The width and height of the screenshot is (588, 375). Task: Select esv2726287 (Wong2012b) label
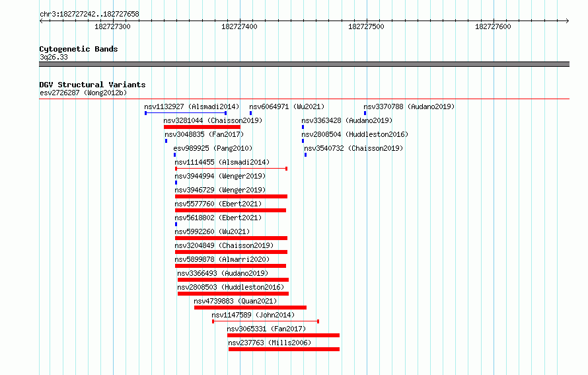point(83,93)
